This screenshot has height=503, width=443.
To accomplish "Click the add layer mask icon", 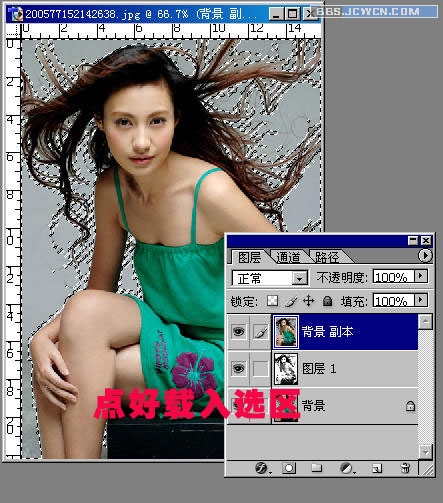I will (289, 468).
